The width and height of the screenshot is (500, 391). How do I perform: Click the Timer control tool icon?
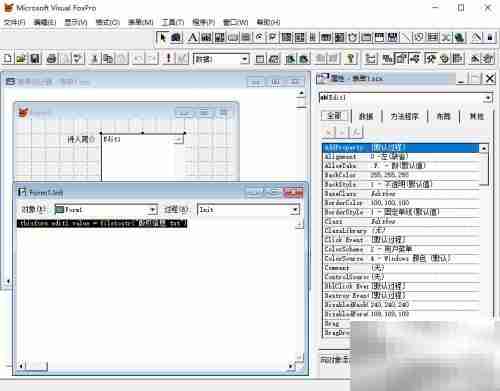pos(353,37)
